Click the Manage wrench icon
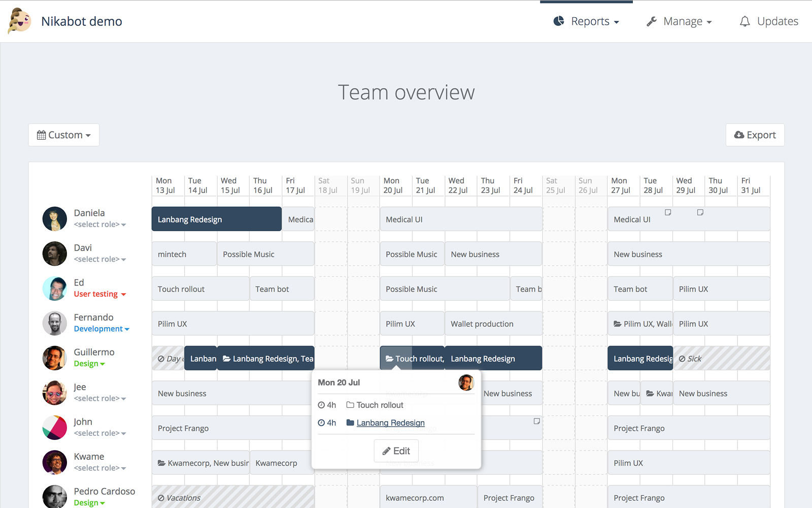The height and width of the screenshot is (508, 812). tap(652, 21)
